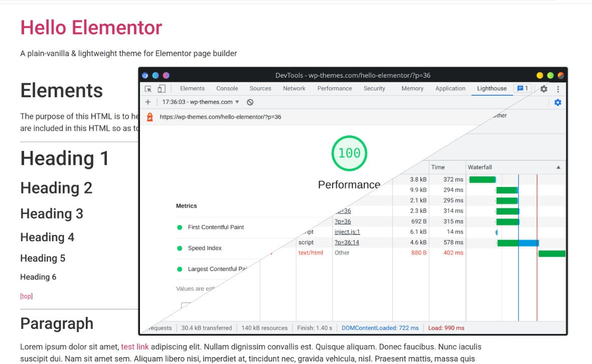The width and height of the screenshot is (592, 364).
Task: Click the 100 performance score gauge
Action: tap(349, 153)
